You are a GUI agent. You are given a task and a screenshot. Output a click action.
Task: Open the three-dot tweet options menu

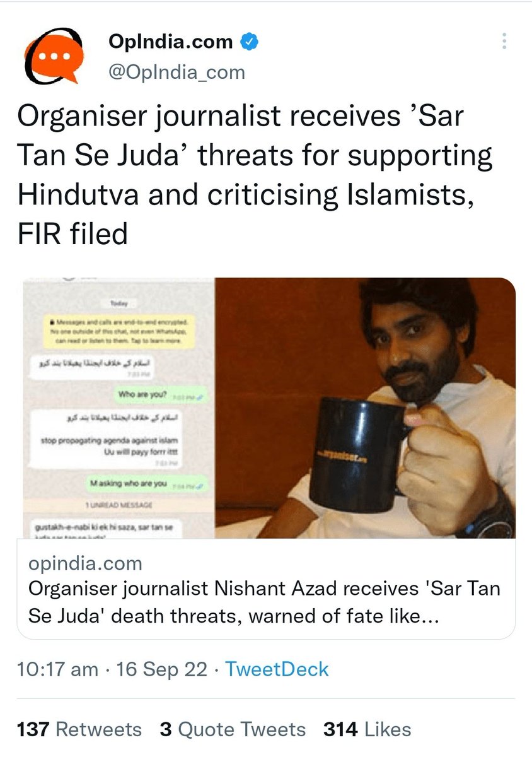(504, 42)
